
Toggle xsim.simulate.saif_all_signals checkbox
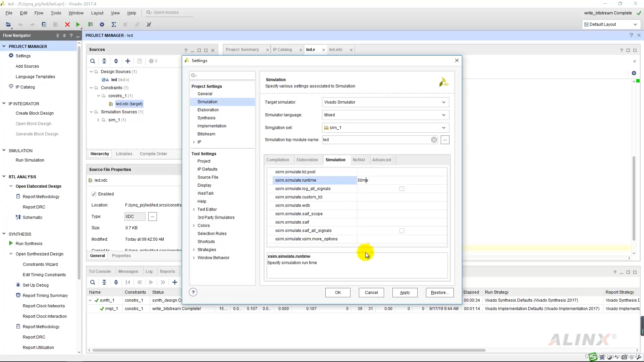click(x=401, y=231)
